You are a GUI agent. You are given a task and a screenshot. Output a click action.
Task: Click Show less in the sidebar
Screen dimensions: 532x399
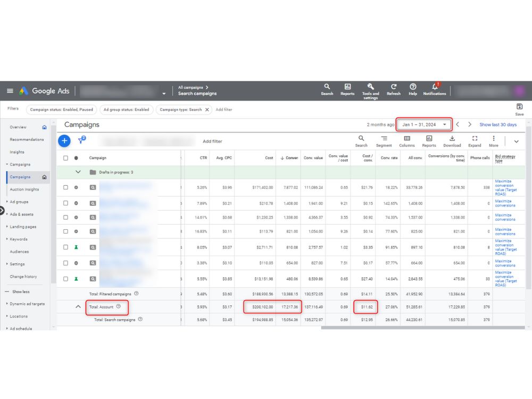tap(21, 292)
